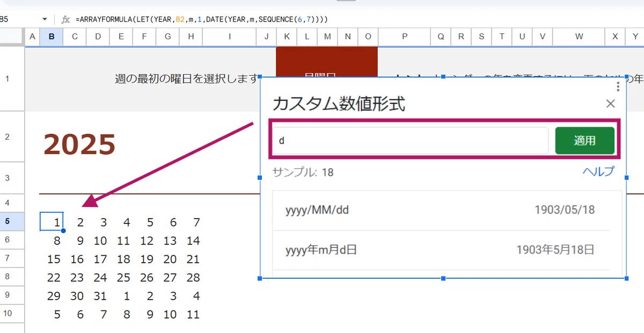
Task: Click the formula bar ARRAYFORMULA text
Action: [201, 19]
